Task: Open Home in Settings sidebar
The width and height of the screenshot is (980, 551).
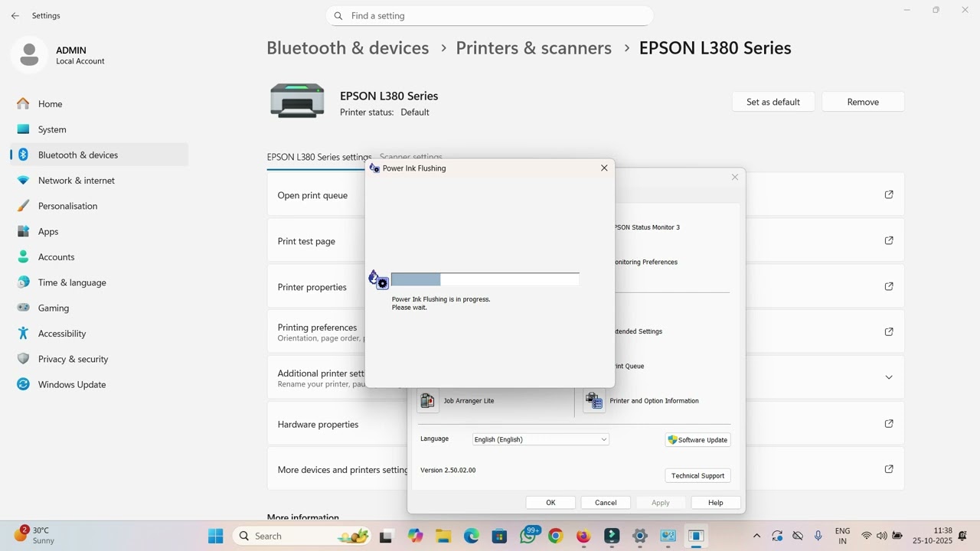Action: click(100, 103)
